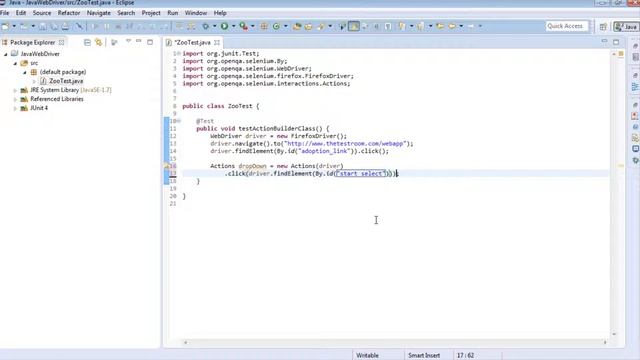Click Collapse All in Package Explorer
Viewport: 640px width, 360px height.
coord(87,42)
